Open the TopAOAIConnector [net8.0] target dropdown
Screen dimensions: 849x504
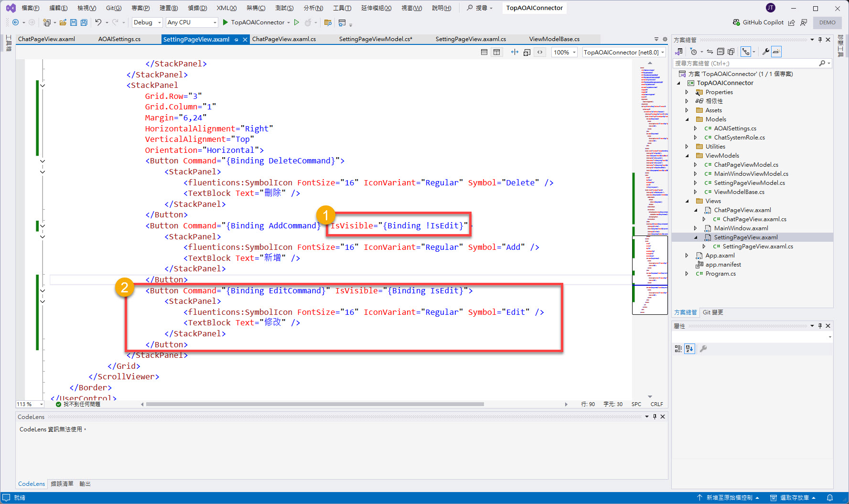[624, 52]
